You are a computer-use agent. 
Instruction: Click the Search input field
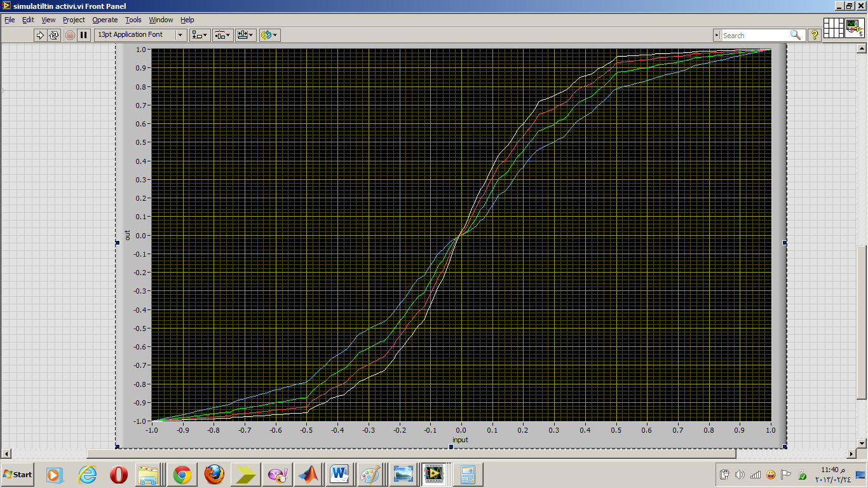coord(755,36)
